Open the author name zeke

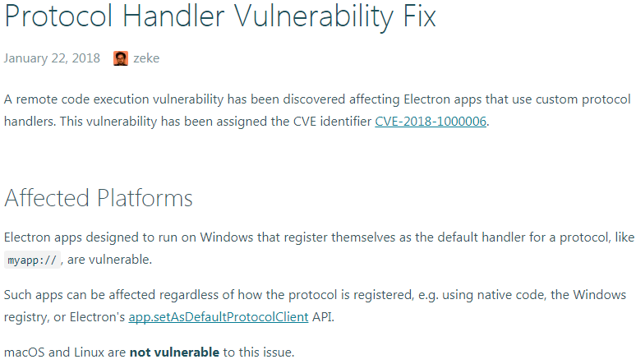[146, 58]
